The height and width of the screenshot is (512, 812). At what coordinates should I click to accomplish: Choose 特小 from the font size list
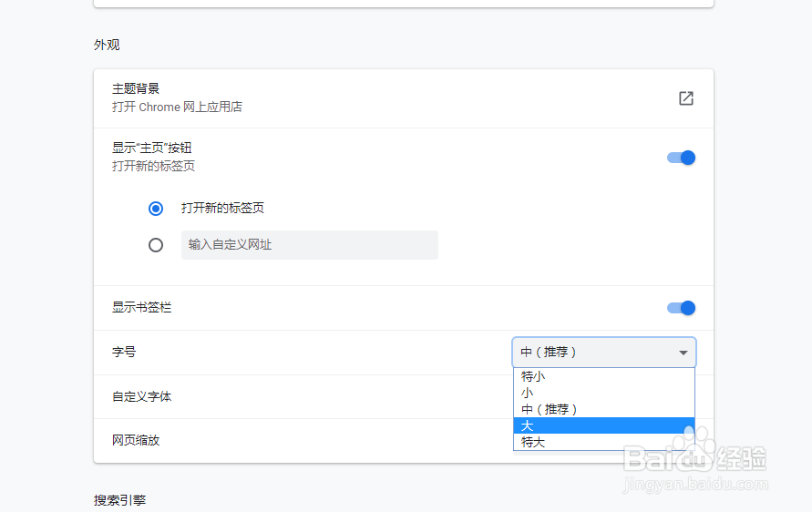coord(533,376)
